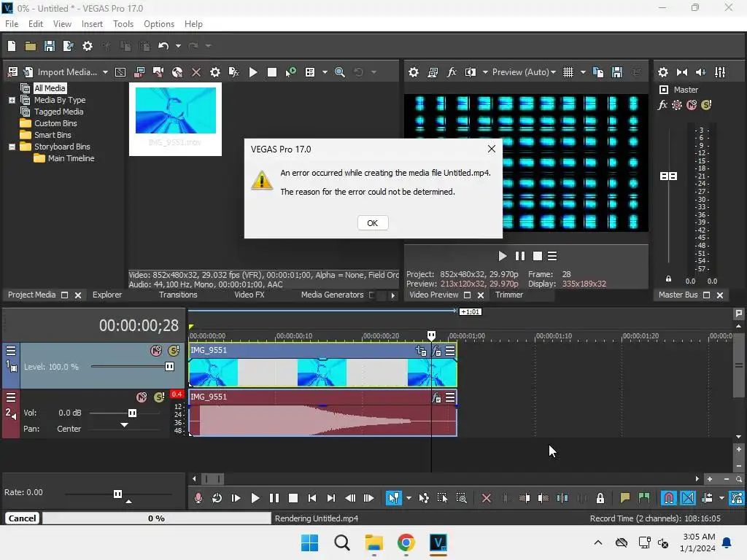The width and height of the screenshot is (747, 560).
Task: Click Event FX icon on IMG_9551 video event
Action: (x=436, y=351)
